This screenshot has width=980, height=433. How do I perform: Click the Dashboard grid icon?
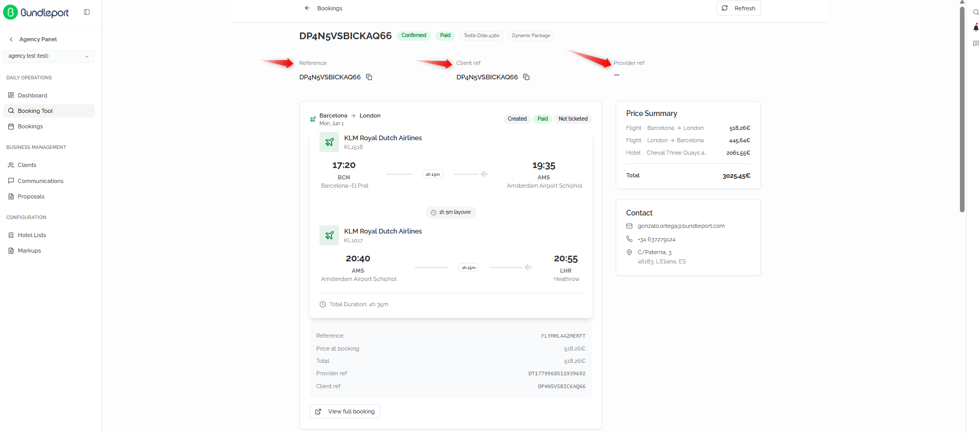pos(11,95)
